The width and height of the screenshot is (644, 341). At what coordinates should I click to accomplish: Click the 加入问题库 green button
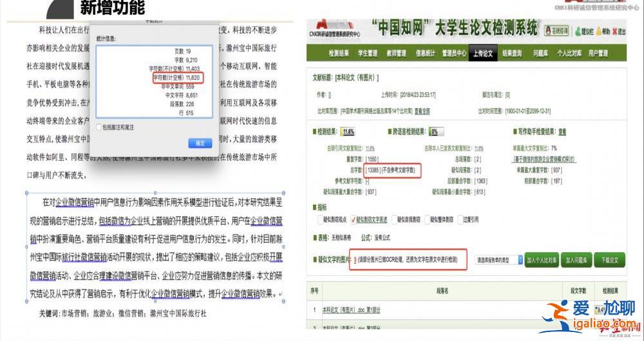(576, 260)
